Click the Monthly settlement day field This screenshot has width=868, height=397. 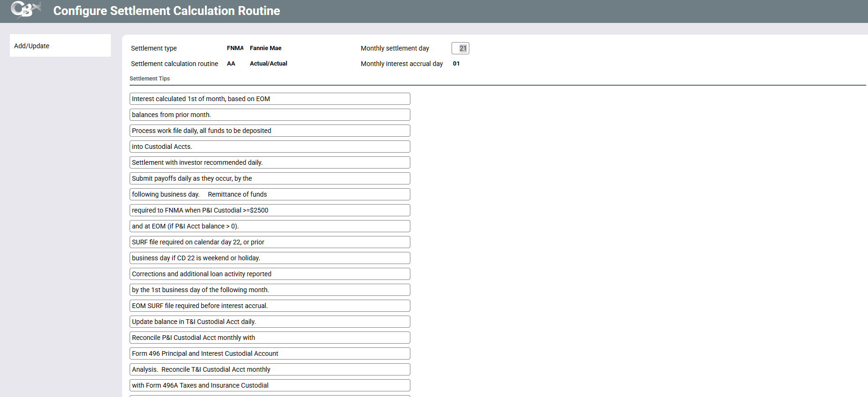point(460,48)
